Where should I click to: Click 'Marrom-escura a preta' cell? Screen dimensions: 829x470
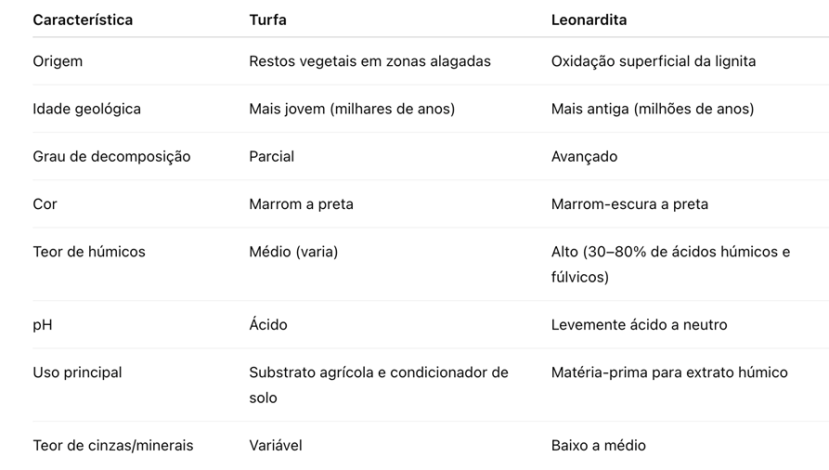pos(629,204)
